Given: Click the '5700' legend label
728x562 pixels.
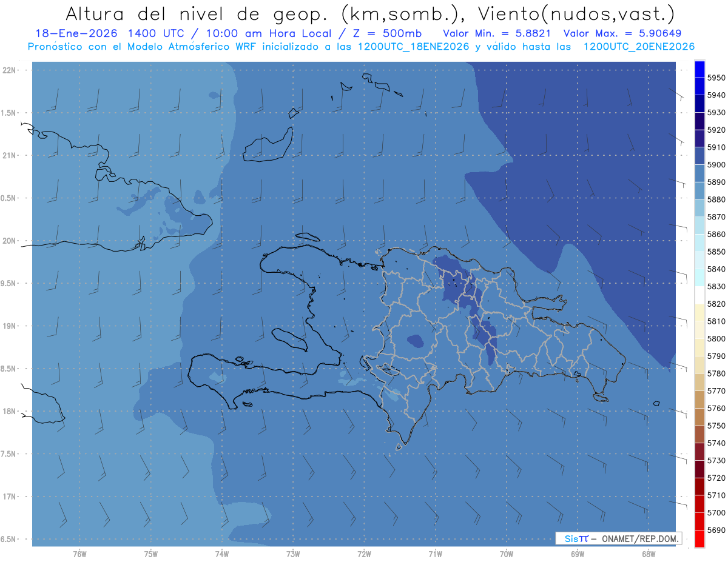Looking at the screenshot, I should point(716,512).
